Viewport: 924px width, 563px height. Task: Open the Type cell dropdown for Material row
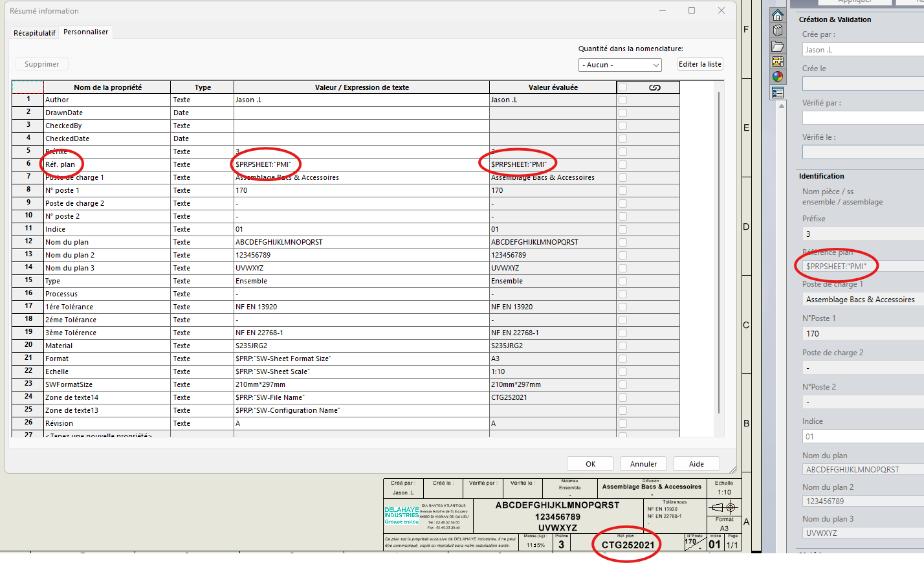pyautogui.click(x=202, y=346)
